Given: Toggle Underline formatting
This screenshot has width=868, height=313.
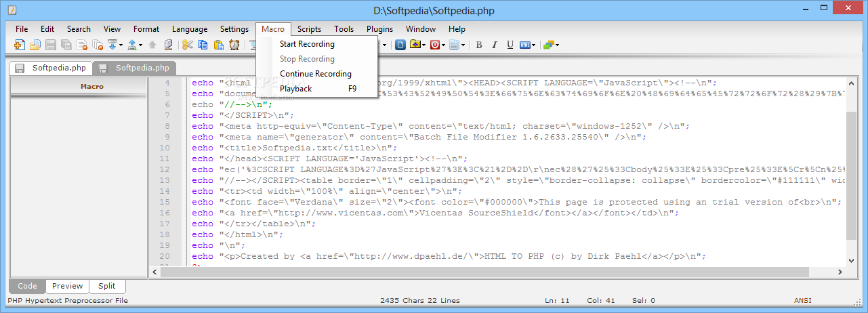Looking at the screenshot, I should 510,45.
